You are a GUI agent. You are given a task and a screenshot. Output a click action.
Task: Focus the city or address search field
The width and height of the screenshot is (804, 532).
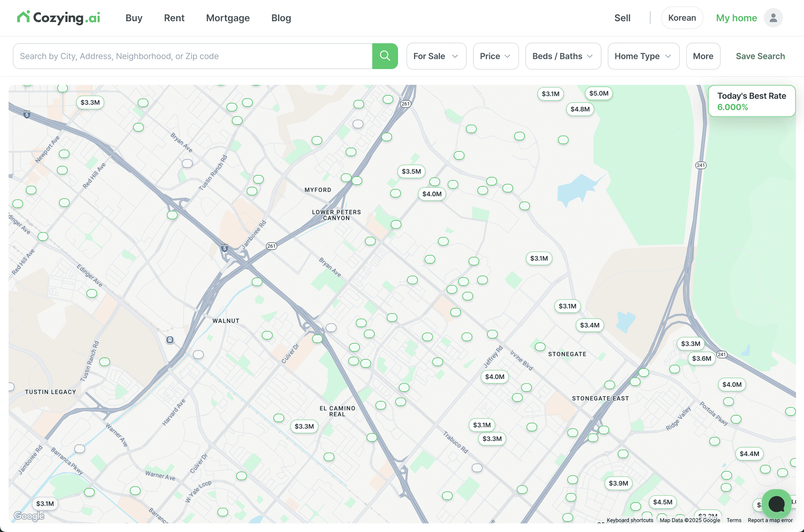192,56
